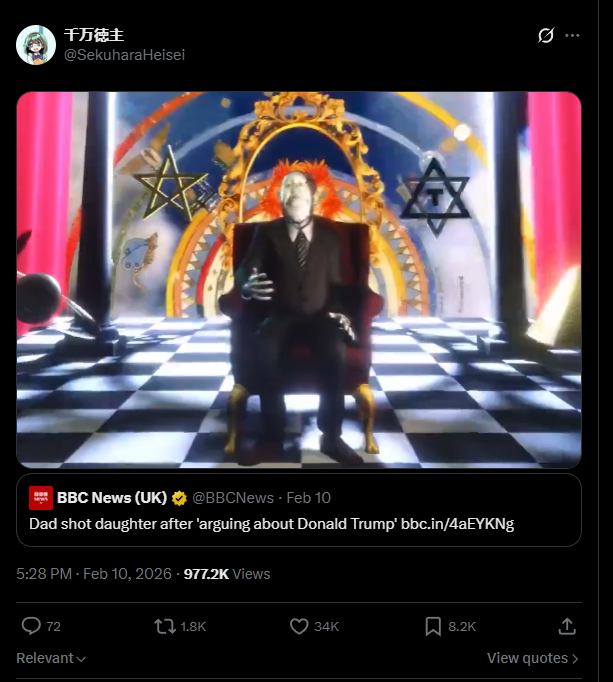Click the 977.2K Views count

(227, 574)
